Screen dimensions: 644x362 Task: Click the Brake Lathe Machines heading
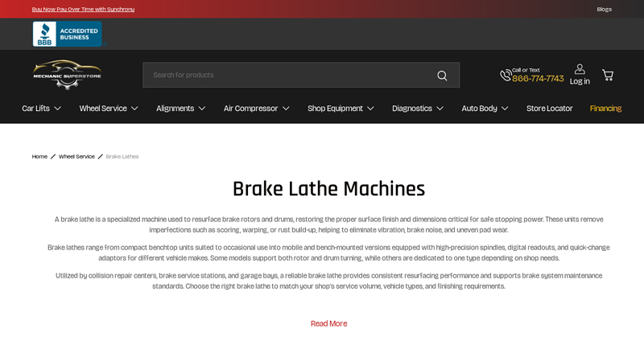tap(328, 189)
